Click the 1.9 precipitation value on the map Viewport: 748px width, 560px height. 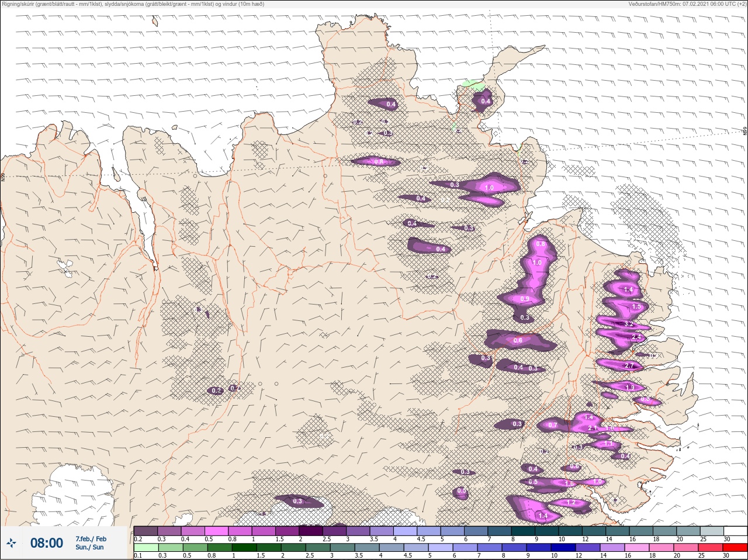(x=629, y=388)
